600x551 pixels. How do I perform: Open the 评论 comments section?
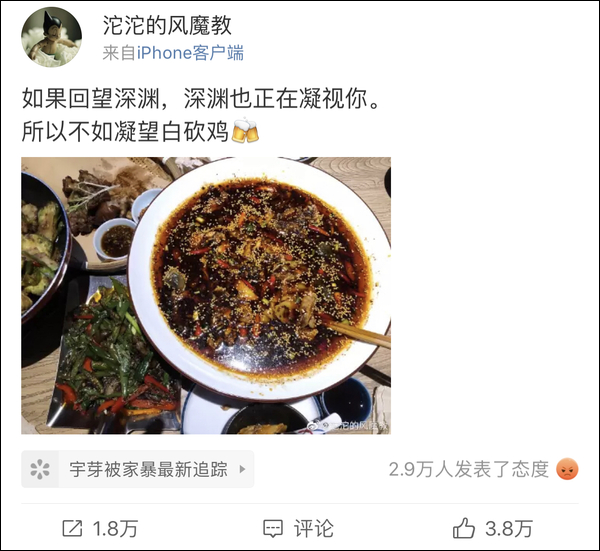point(314,529)
